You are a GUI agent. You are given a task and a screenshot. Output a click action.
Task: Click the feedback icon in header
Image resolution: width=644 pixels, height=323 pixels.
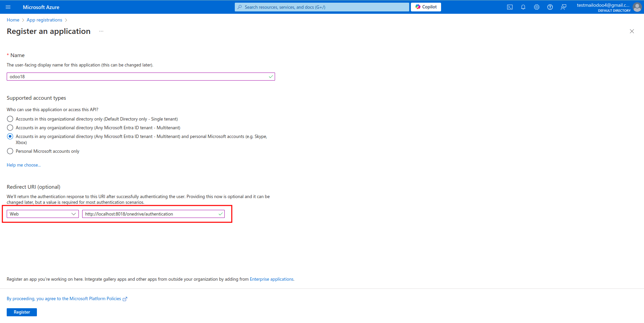pyautogui.click(x=563, y=7)
